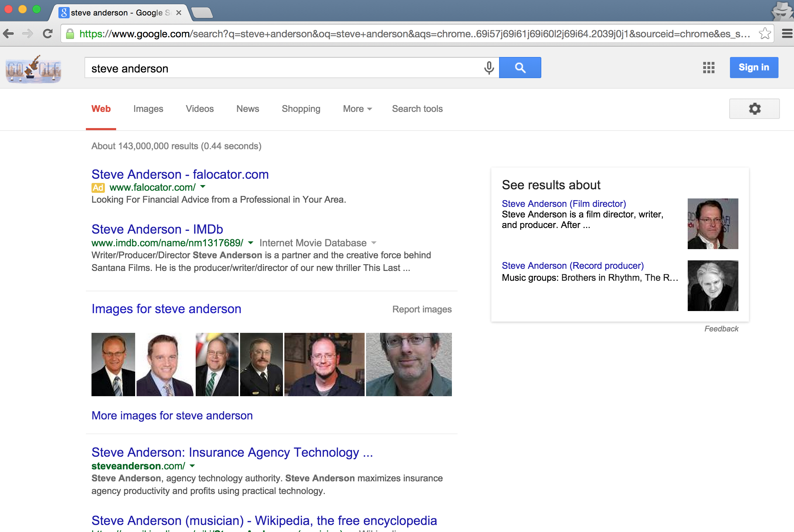
Task: Bookmark this page with the star icon
Action: [764, 33]
